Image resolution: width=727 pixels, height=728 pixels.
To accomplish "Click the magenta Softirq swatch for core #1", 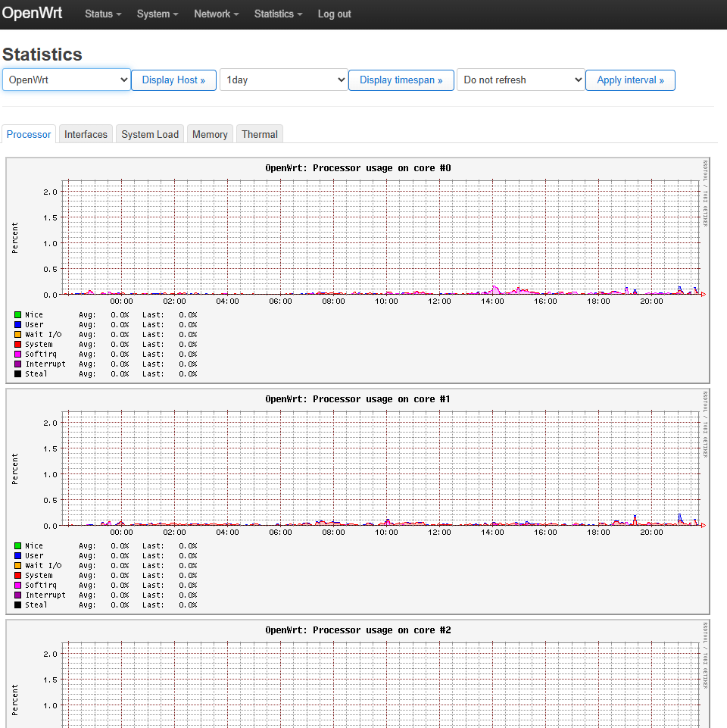I will pos(17,585).
